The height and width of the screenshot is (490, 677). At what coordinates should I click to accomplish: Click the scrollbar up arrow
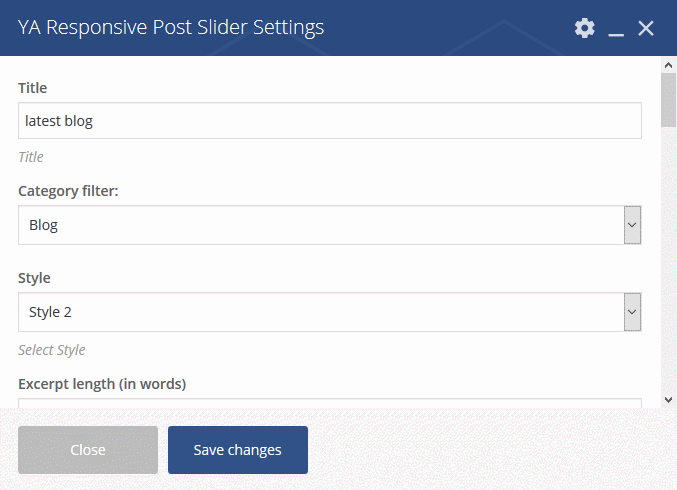click(x=668, y=65)
